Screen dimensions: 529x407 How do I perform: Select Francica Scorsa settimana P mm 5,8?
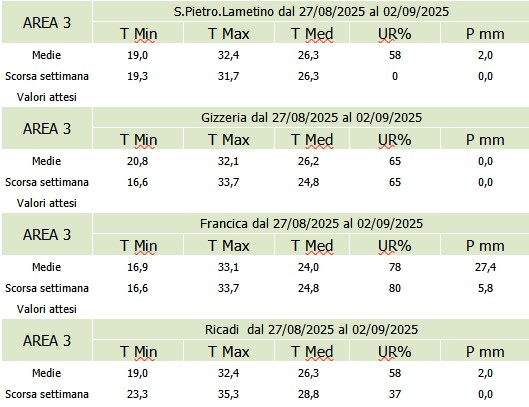(x=485, y=288)
